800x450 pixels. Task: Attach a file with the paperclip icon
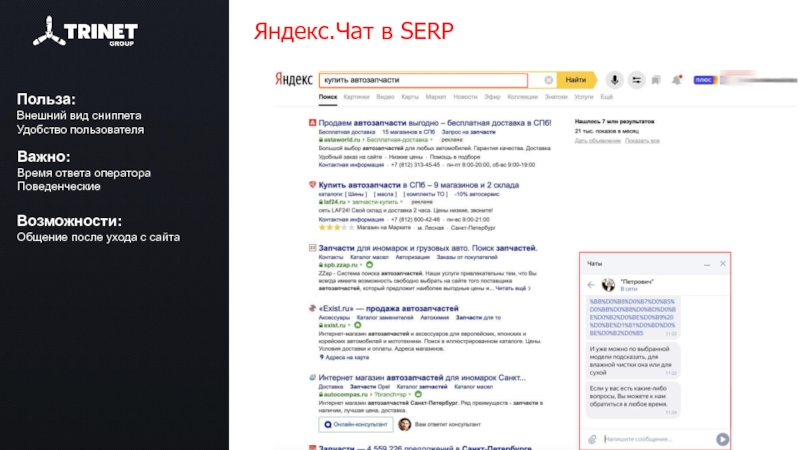click(592, 439)
